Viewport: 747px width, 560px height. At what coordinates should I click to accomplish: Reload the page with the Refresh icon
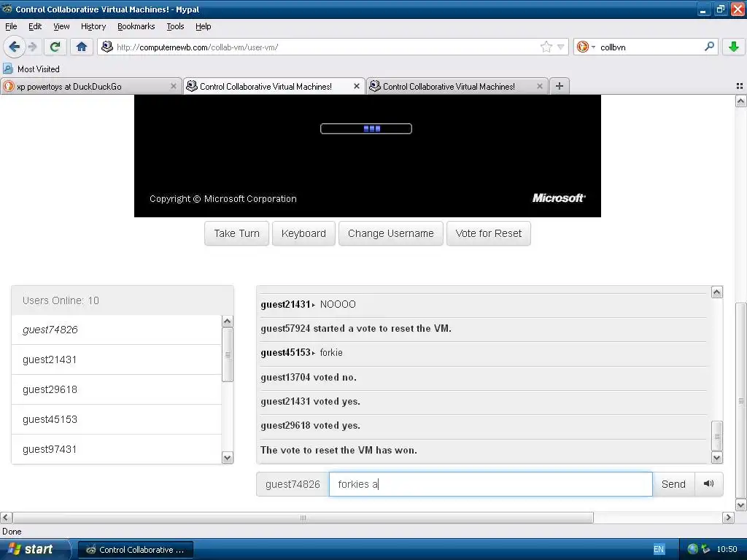click(x=55, y=47)
